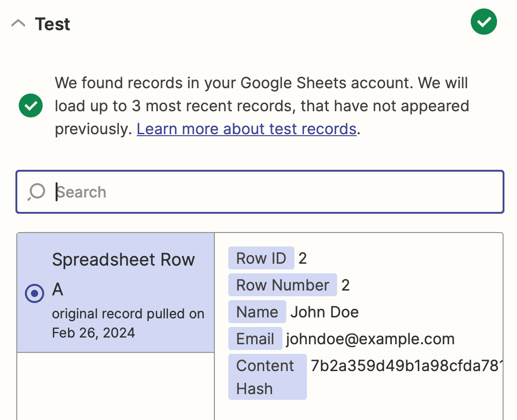
Task: Click the magnifying glass search icon
Action: coord(36,192)
